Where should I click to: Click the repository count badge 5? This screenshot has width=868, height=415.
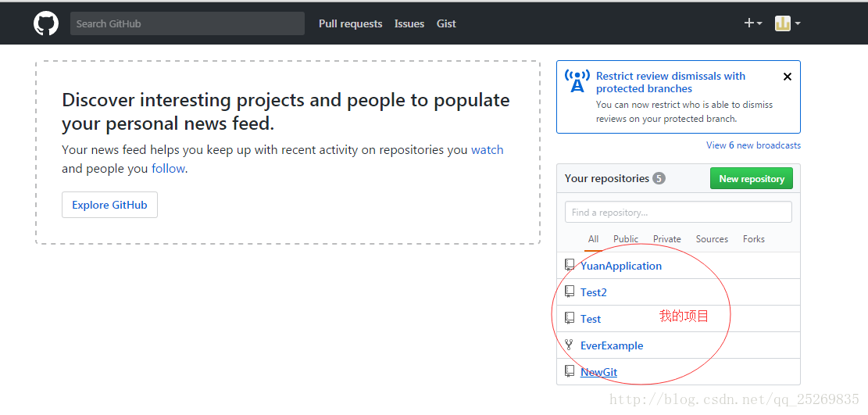659,178
